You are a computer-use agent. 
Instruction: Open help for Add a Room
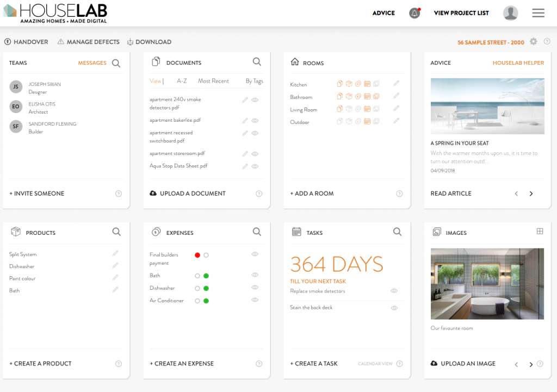[x=399, y=194]
